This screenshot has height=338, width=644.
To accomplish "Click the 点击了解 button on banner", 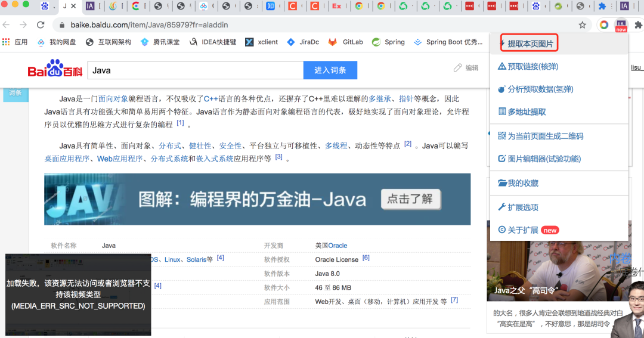I will [x=411, y=199].
